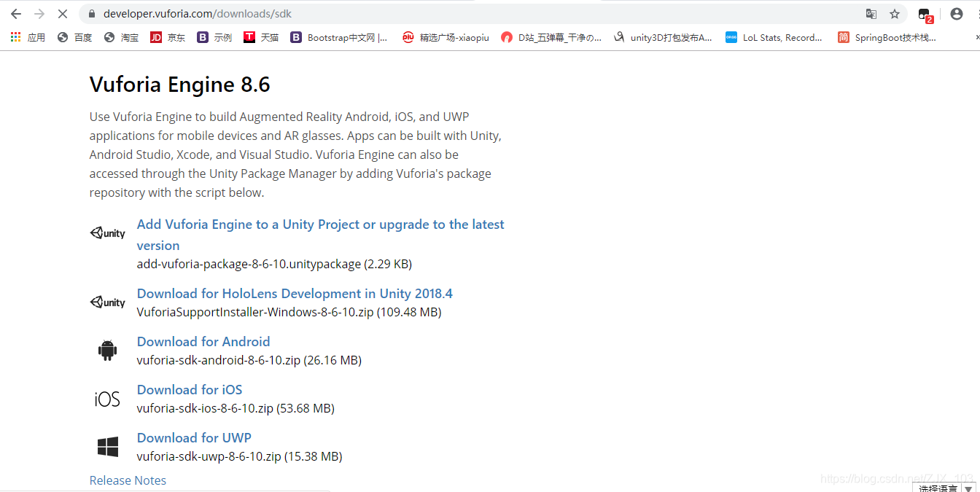Click the Download for UWP link
Screen dimensions: 980x492
[194, 438]
